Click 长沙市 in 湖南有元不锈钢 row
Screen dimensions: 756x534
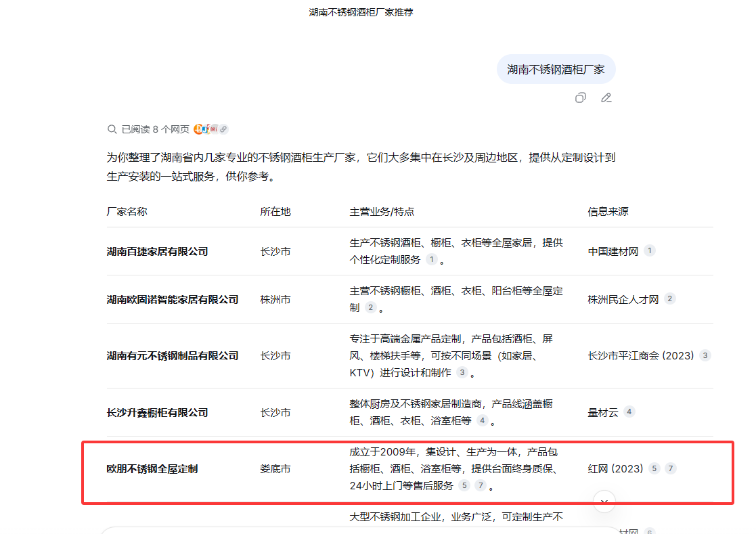275,356
